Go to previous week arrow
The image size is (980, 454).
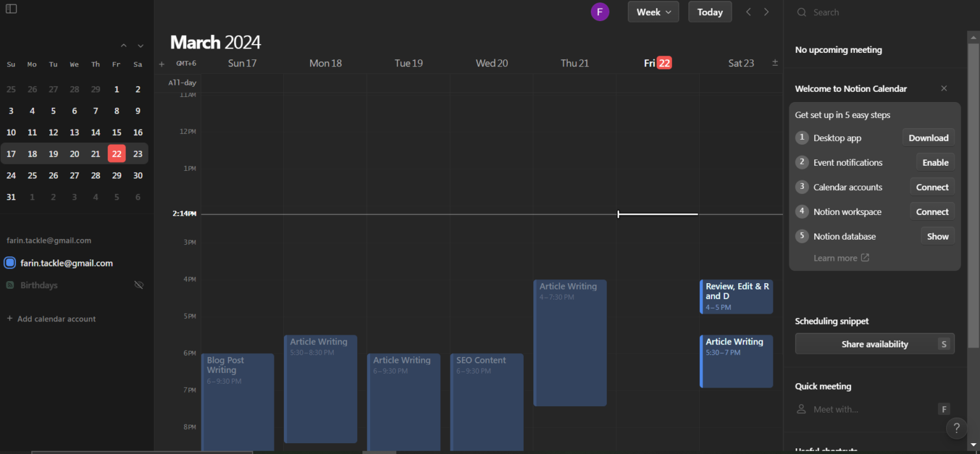click(749, 12)
